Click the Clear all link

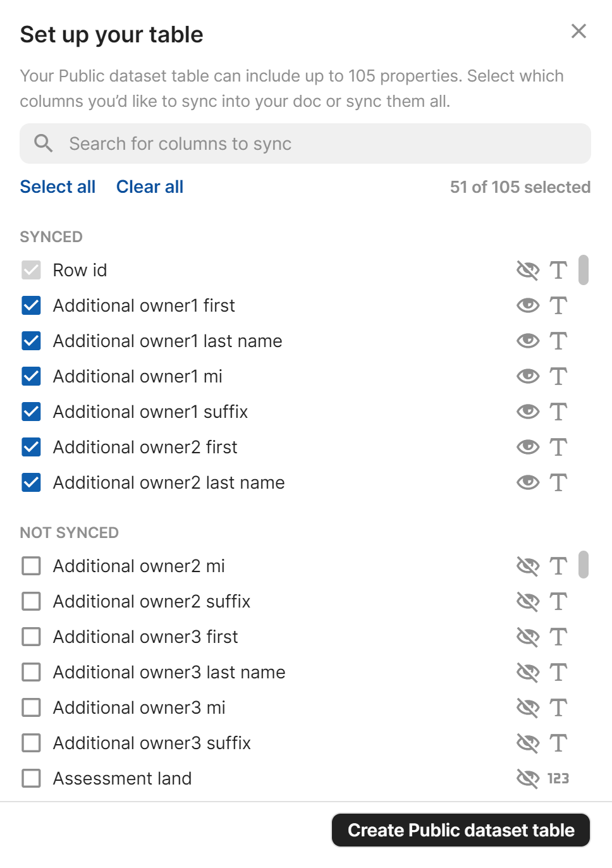coord(149,186)
